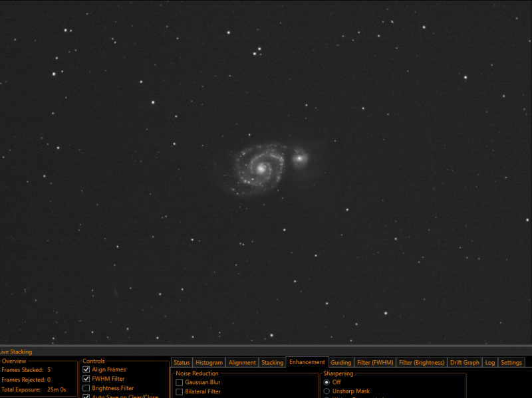This screenshot has width=532, height=398.
Task: Click the Live Stacking panel title
Action: 16,351
